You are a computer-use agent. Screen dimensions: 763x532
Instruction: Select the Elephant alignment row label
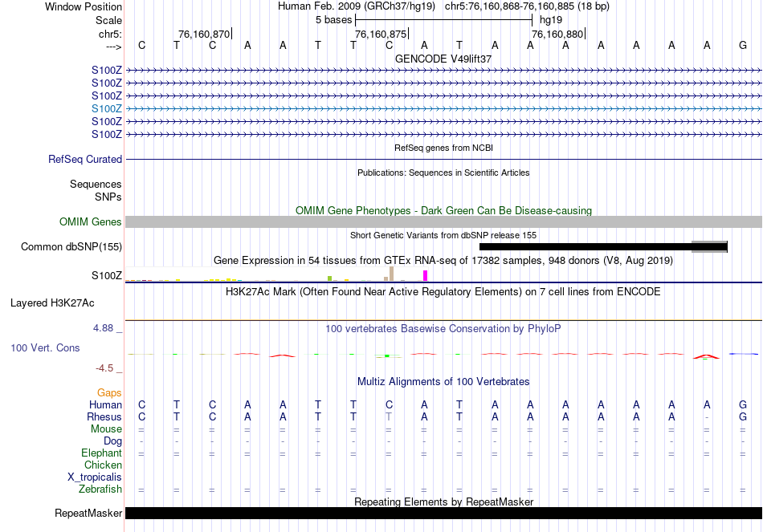(101, 453)
